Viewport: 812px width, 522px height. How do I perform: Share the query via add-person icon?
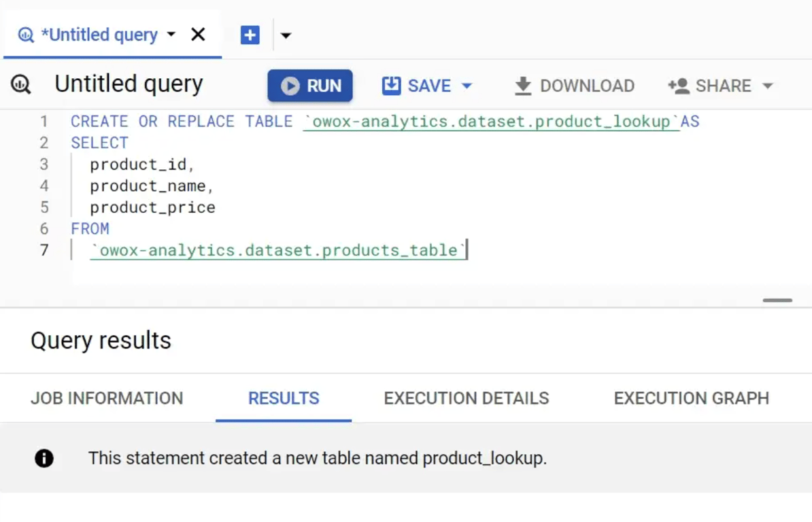tap(679, 86)
